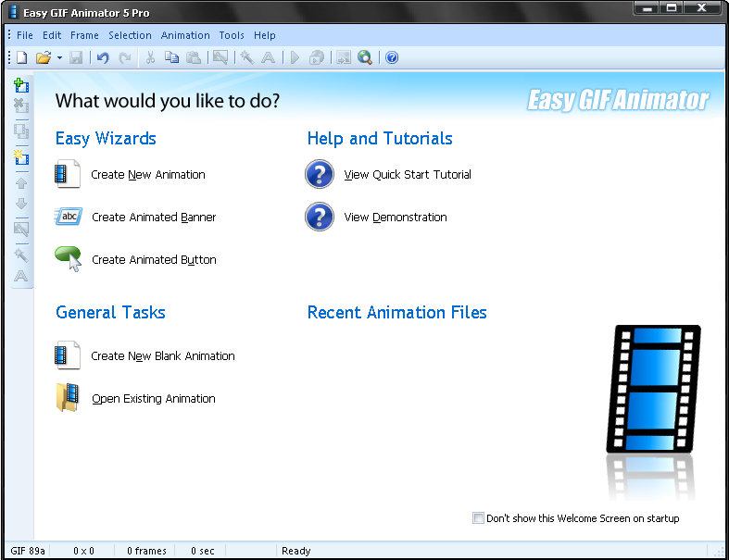Screen dimensions: 729x560
Task: Click the Play animation triangle icon
Action: [295, 57]
